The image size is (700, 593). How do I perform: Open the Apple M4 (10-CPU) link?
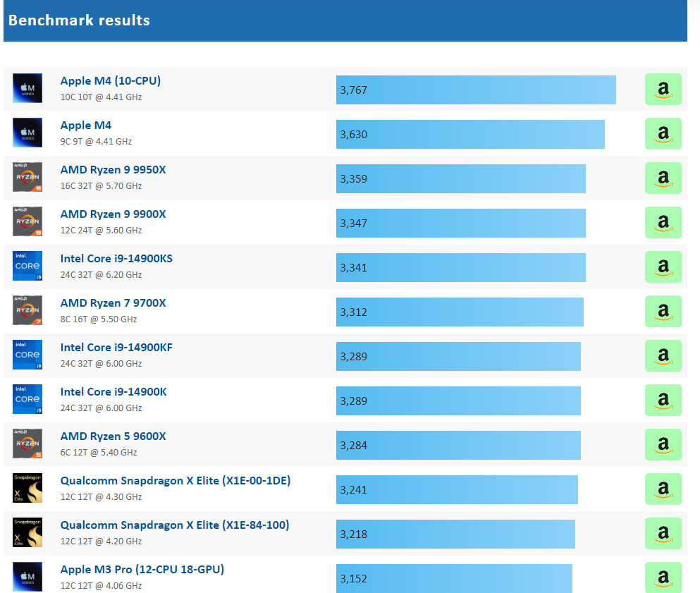point(110,81)
